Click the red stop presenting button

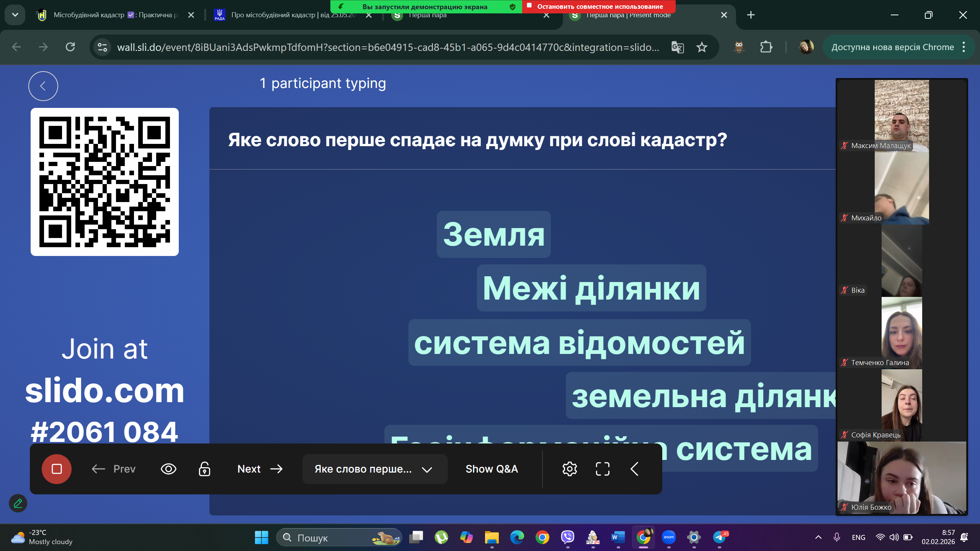point(57,469)
